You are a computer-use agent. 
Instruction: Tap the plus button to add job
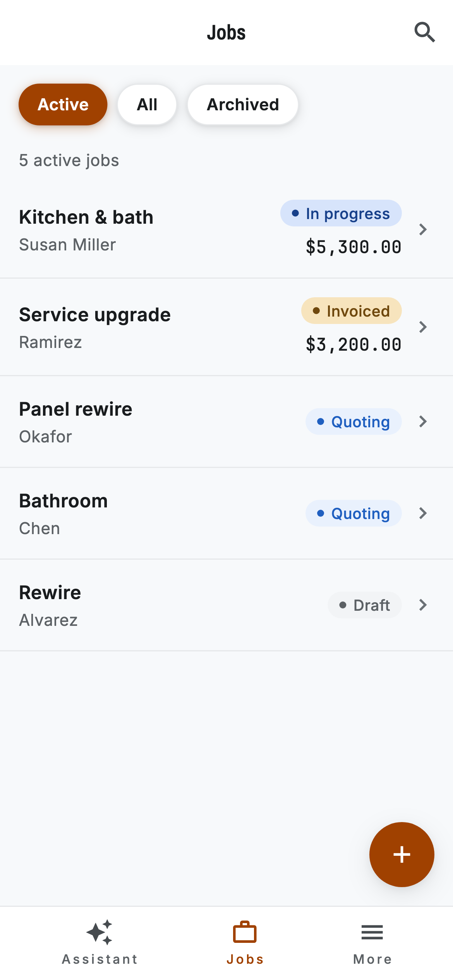tap(402, 854)
